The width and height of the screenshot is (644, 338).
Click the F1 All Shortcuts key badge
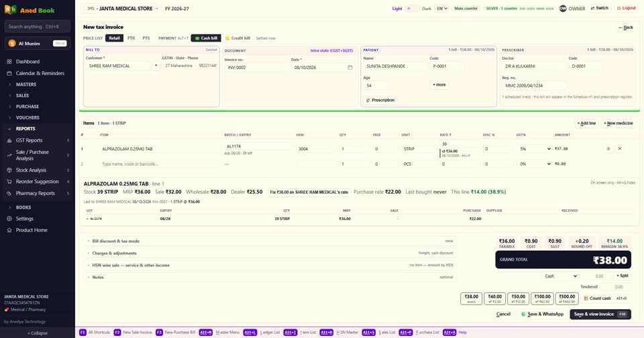coord(83,332)
